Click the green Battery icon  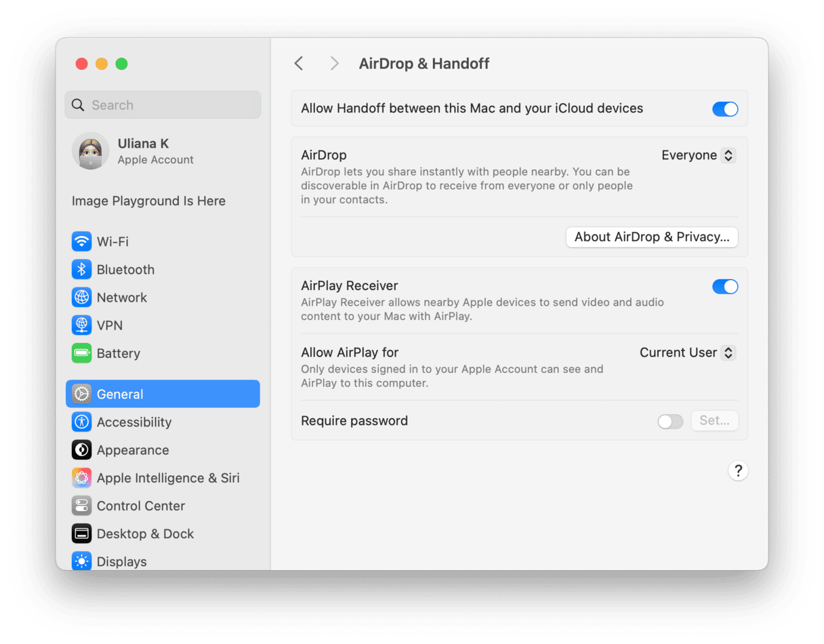(82, 353)
